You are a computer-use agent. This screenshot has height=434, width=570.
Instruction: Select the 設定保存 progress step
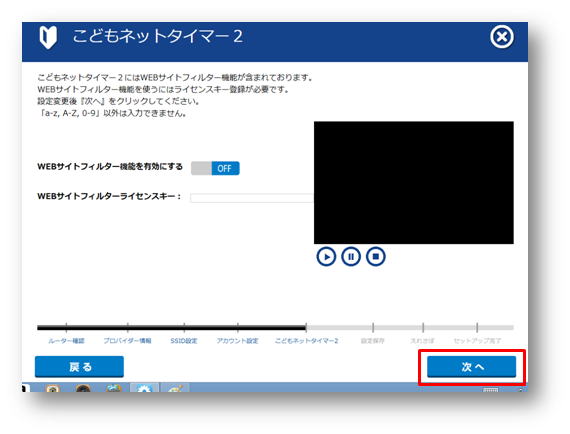click(373, 341)
